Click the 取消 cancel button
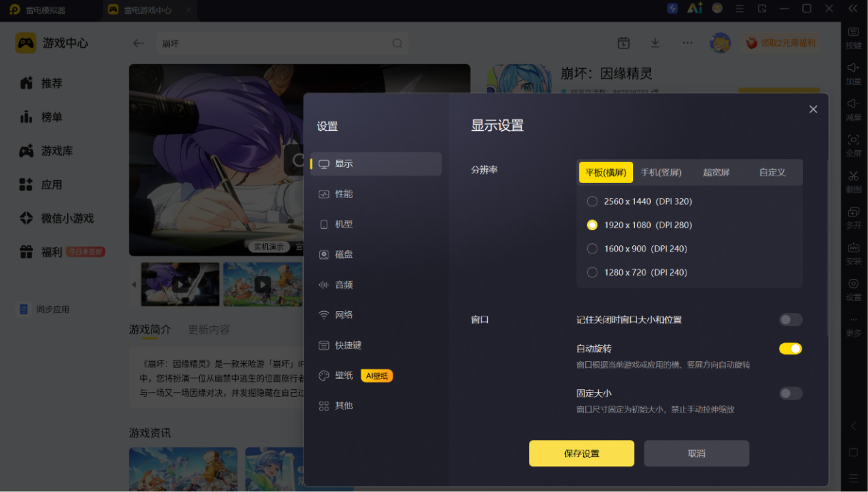The width and height of the screenshot is (868, 492). [697, 454]
